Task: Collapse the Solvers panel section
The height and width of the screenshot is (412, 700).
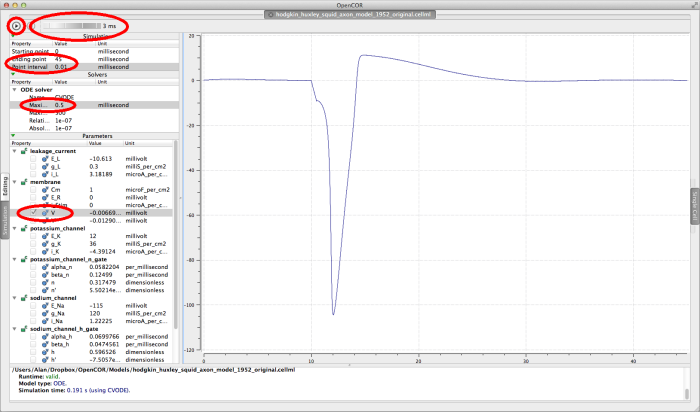Action: pos(14,75)
